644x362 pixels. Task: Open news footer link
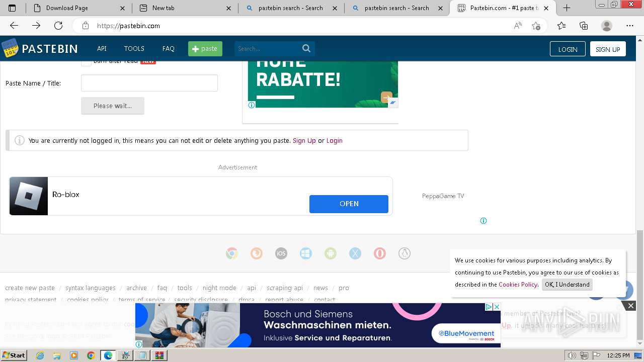(320, 288)
